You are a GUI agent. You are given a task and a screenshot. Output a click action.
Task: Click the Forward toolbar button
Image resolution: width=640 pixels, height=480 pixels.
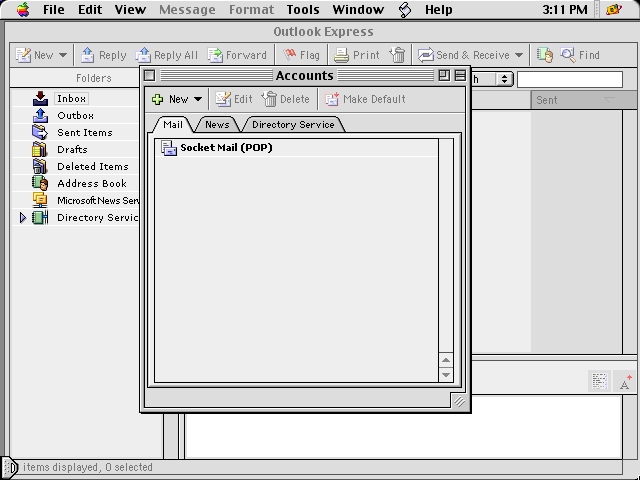[x=237, y=55]
